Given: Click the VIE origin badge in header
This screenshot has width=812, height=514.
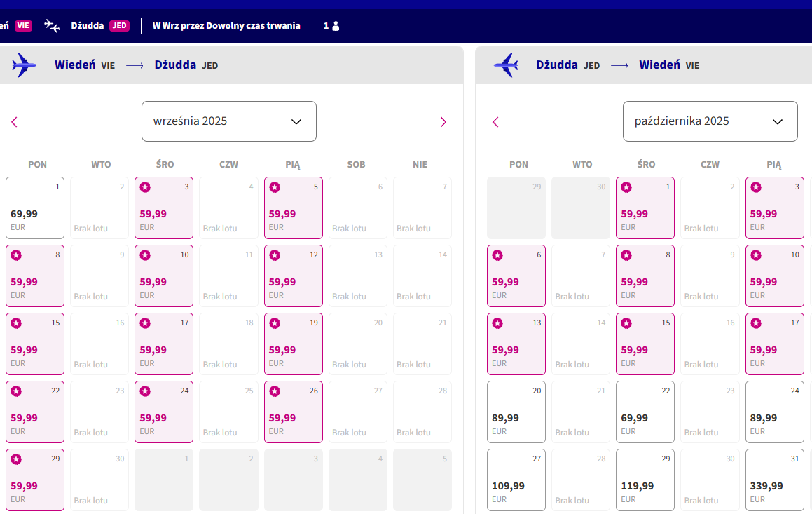Looking at the screenshot, I should (23, 25).
